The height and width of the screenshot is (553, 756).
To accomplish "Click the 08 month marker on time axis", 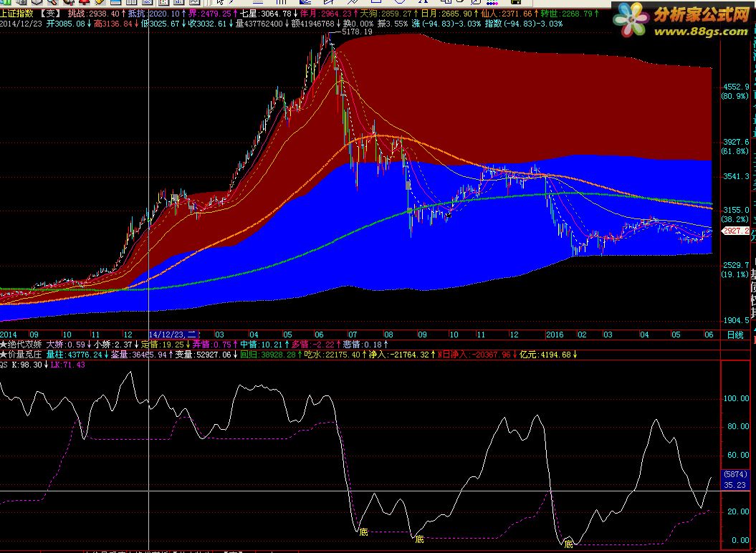I will [388, 335].
